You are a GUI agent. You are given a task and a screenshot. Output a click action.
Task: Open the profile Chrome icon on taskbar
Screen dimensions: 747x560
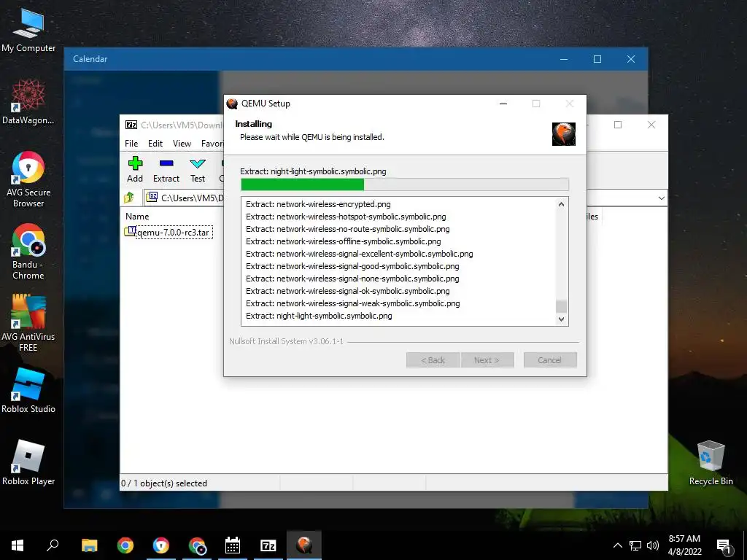(197, 545)
